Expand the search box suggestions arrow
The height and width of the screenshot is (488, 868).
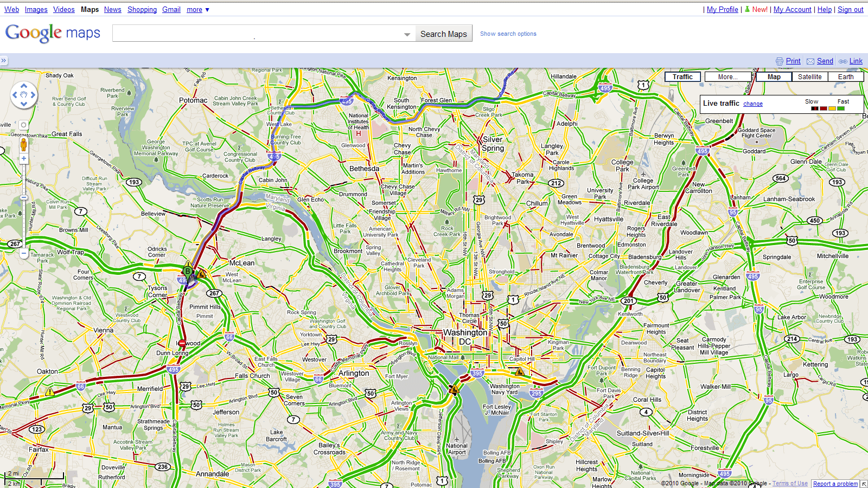(x=407, y=34)
